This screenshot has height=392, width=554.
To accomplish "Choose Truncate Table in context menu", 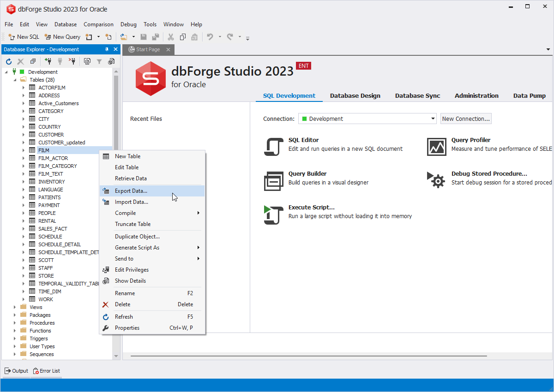I will pyautogui.click(x=152, y=224).
